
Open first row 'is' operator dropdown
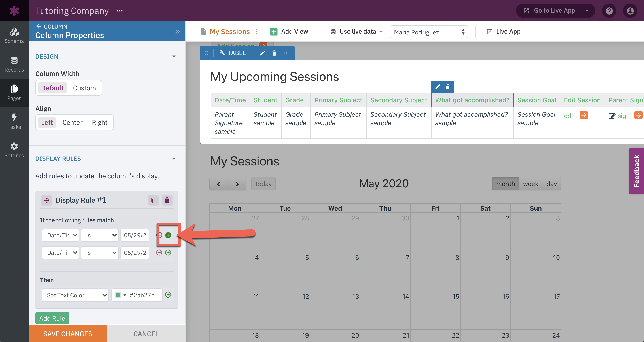point(100,235)
